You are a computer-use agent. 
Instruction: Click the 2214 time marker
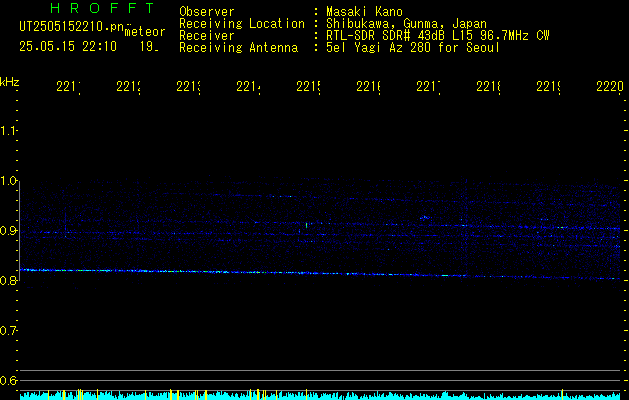pos(248,87)
